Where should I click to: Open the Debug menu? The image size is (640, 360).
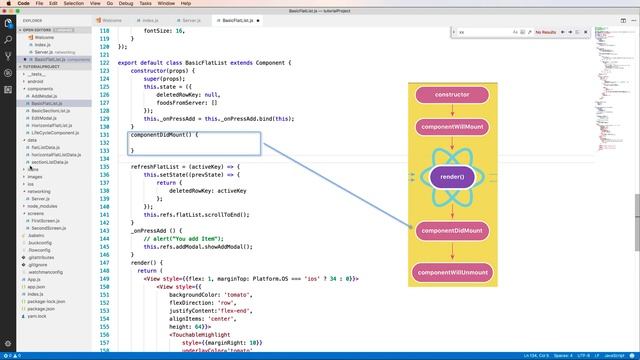coord(126,3)
